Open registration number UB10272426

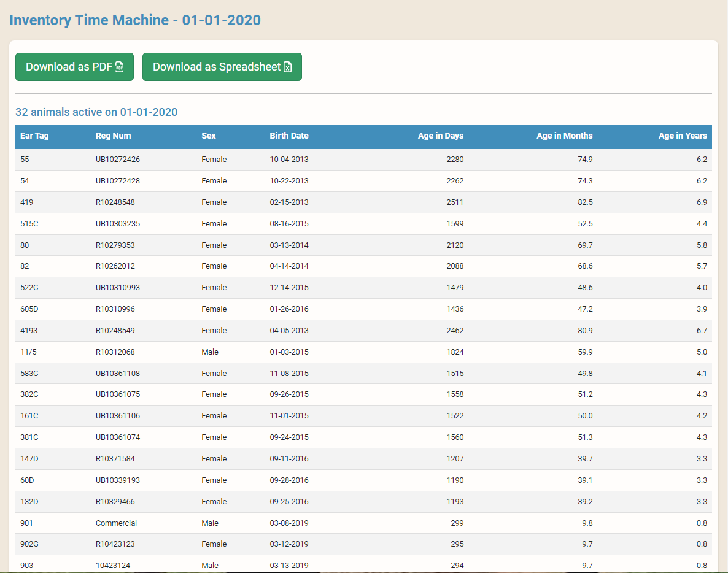118,159
